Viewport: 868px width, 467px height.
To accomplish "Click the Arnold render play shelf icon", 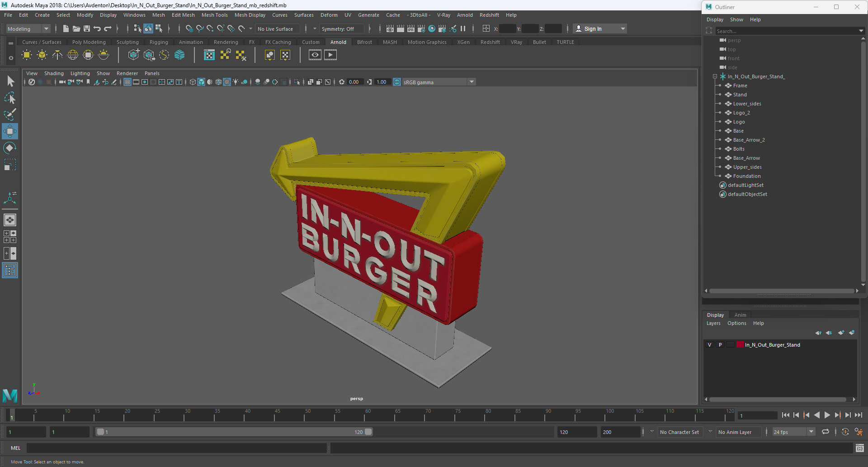I will point(330,55).
